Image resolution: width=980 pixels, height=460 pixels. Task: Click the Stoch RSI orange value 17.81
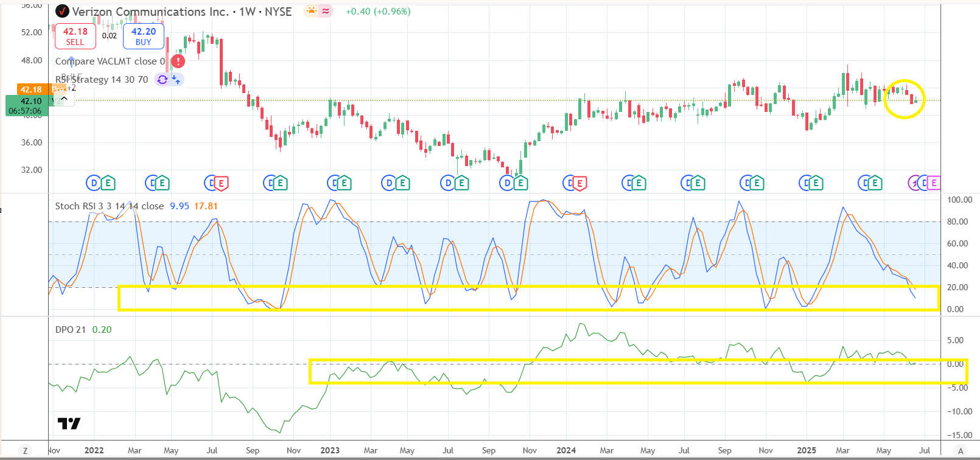(x=206, y=206)
